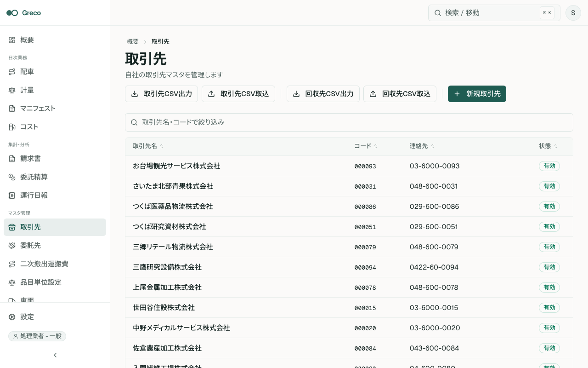Viewport: 588px width, 368px height.
Task: Open row さいたま北部青果株式会社
Action: tap(349, 186)
